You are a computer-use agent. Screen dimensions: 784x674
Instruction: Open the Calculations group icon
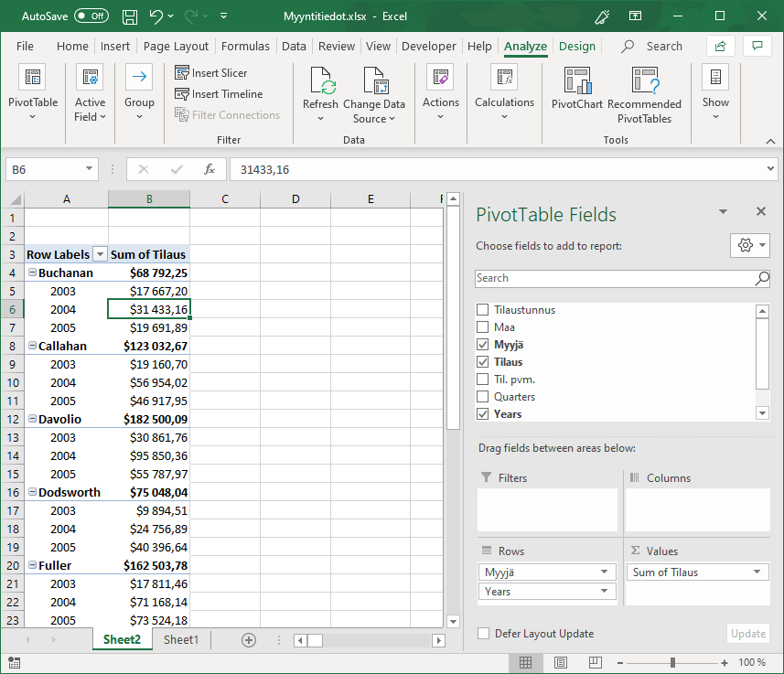coord(504,79)
